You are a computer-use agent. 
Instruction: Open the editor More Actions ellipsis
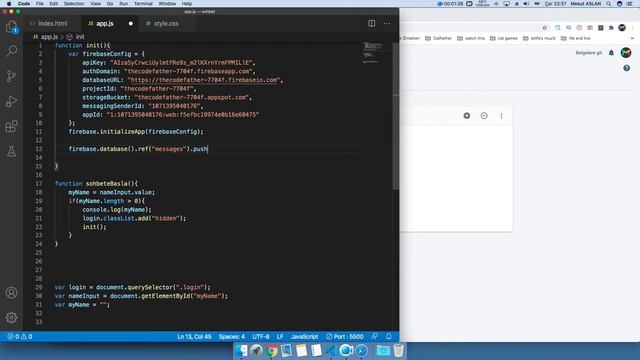point(387,23)
